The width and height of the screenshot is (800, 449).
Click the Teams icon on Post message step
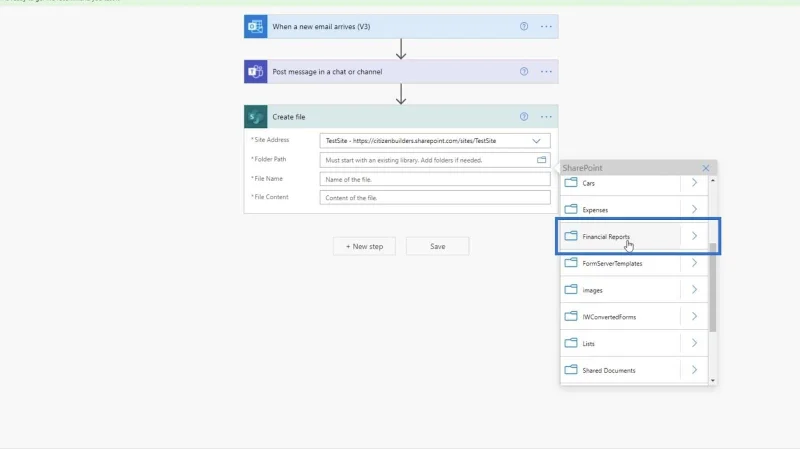pos(255,71)
